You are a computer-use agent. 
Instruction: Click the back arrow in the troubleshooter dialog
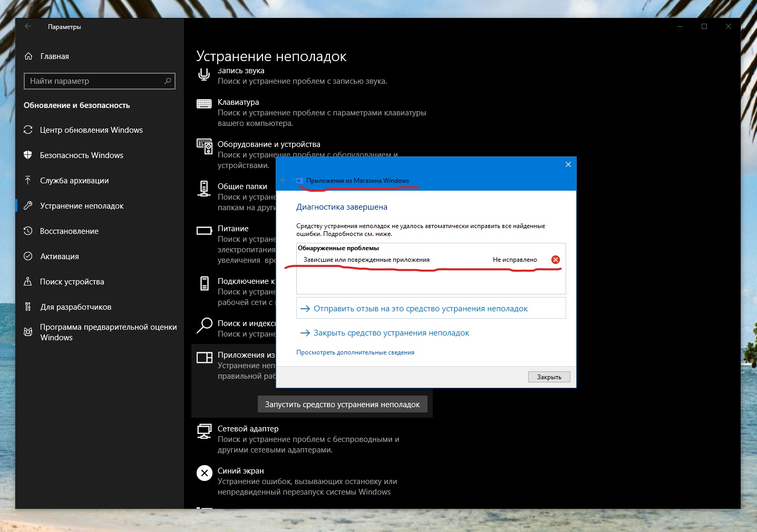pyautogui.click(x=284, y=180)
